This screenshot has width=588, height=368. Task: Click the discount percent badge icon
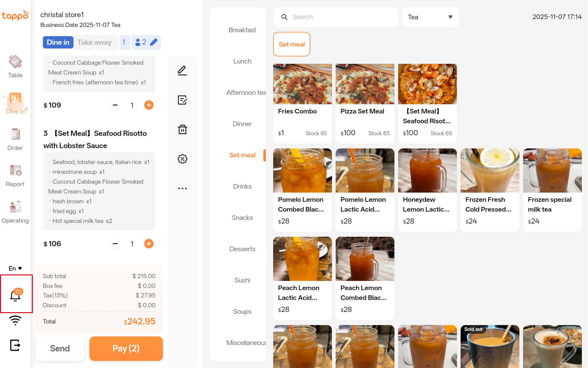(x=183, y=159)
